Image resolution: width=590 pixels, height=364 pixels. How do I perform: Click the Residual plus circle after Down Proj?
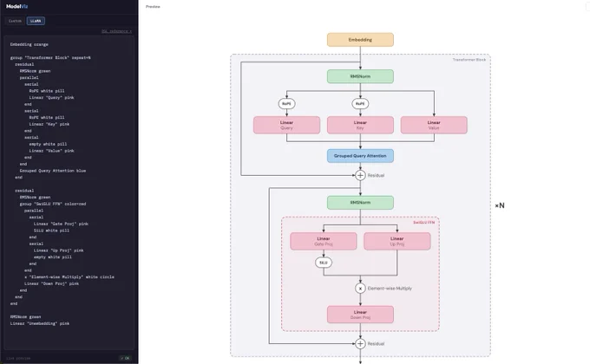pyautogui.click(x=360, y=344)
